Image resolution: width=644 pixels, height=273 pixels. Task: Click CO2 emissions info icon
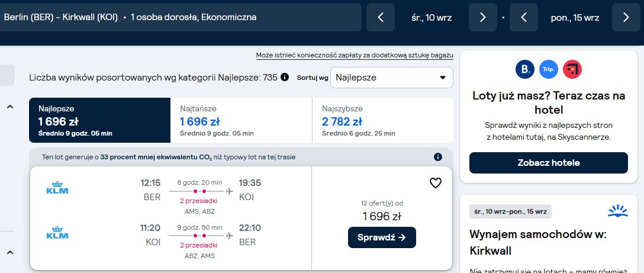pyautogui.click(x=438, y=157)
